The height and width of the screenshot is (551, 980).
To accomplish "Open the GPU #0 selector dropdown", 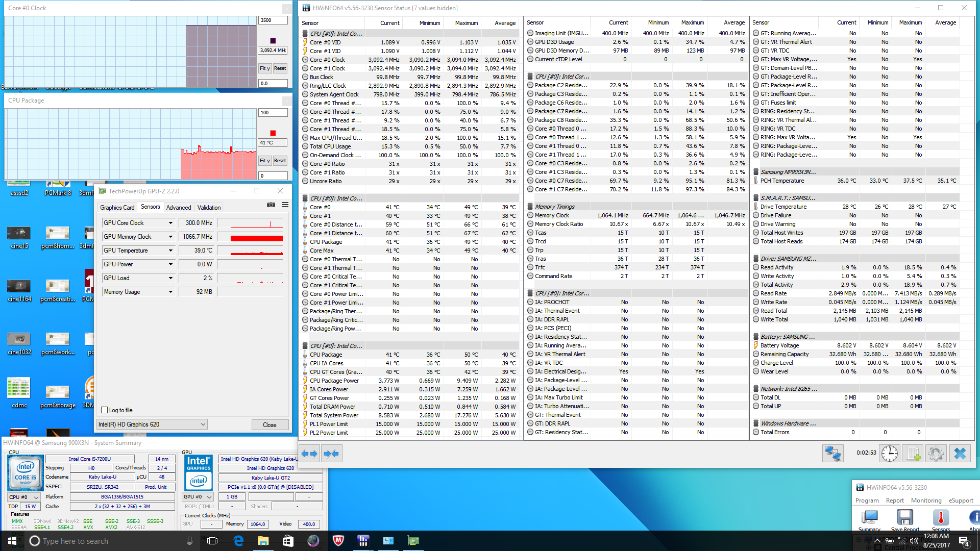I will (x=198, y=496).
